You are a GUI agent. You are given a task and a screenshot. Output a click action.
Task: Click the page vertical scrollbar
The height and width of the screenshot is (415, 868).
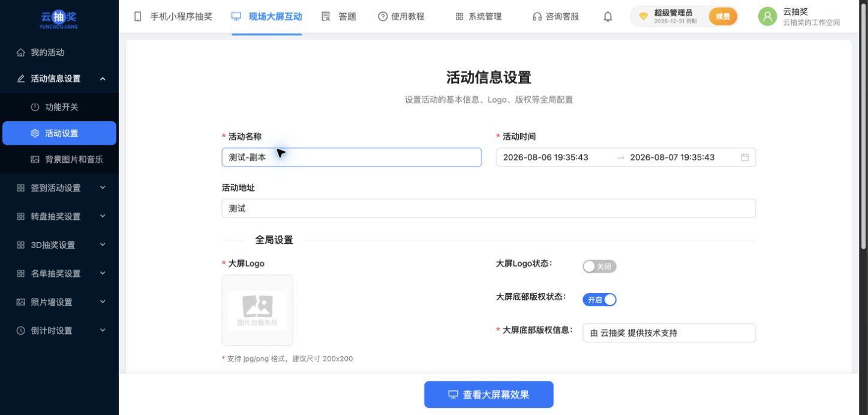point(864,126)
